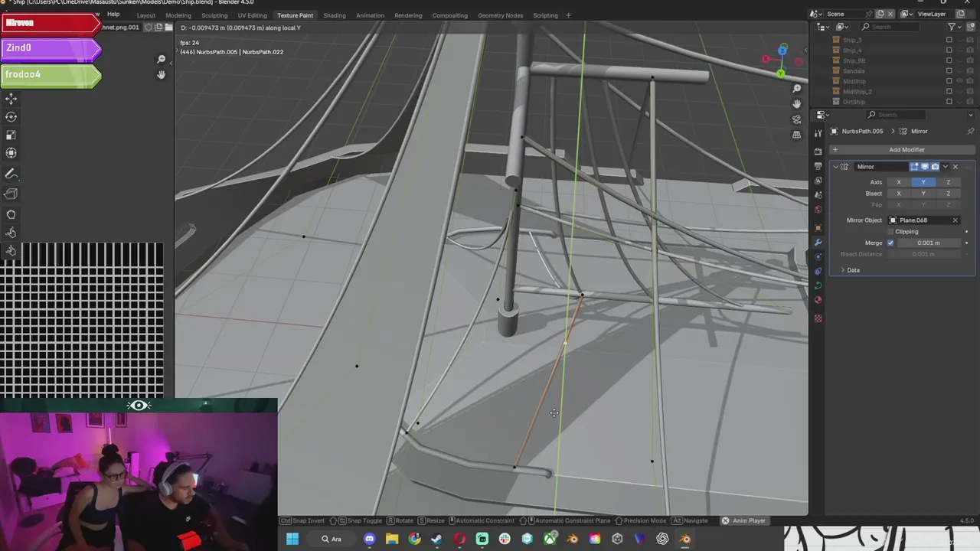The height and width of the screenshot is (551, 980).
Task: Toggle Mirror modifier edit mode display
Action: 914,167
